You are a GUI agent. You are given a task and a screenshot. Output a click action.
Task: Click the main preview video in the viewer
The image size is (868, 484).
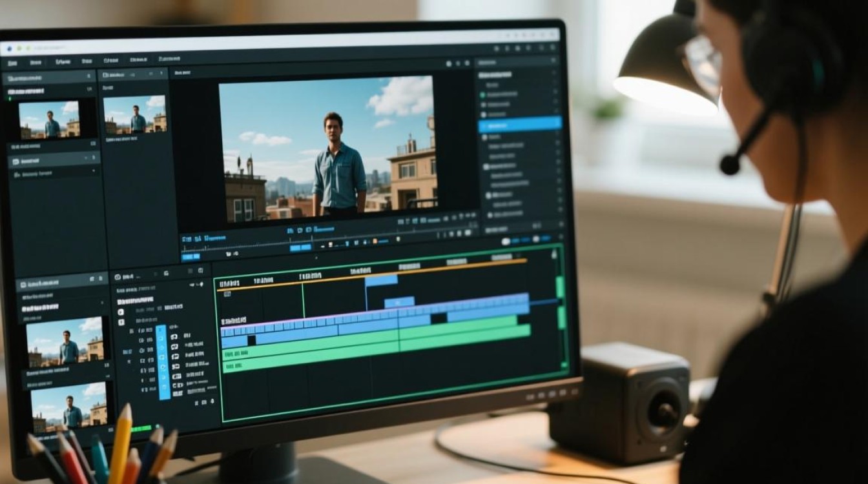click(x=327, y=150)
